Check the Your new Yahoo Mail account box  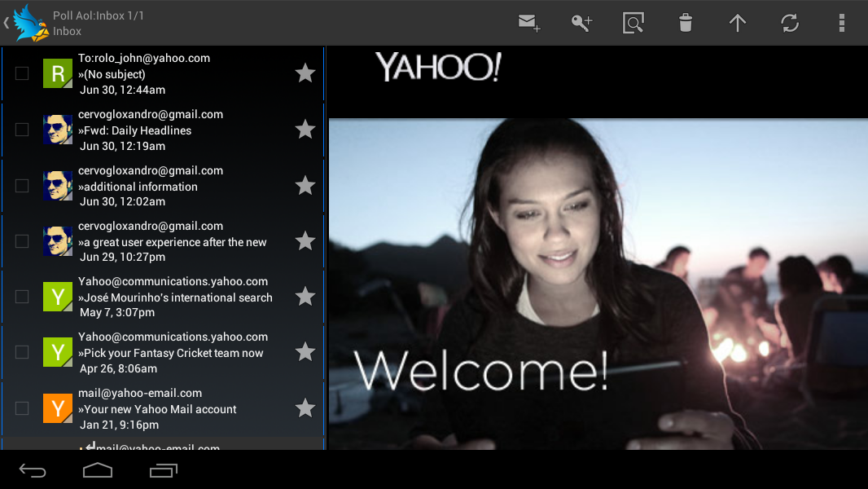(22, 408)
